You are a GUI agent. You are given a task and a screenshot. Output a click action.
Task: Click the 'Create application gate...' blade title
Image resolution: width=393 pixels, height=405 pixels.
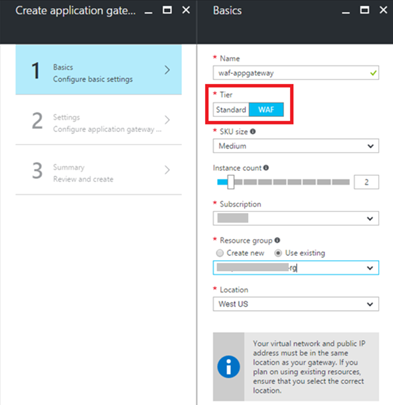(76, 11)
